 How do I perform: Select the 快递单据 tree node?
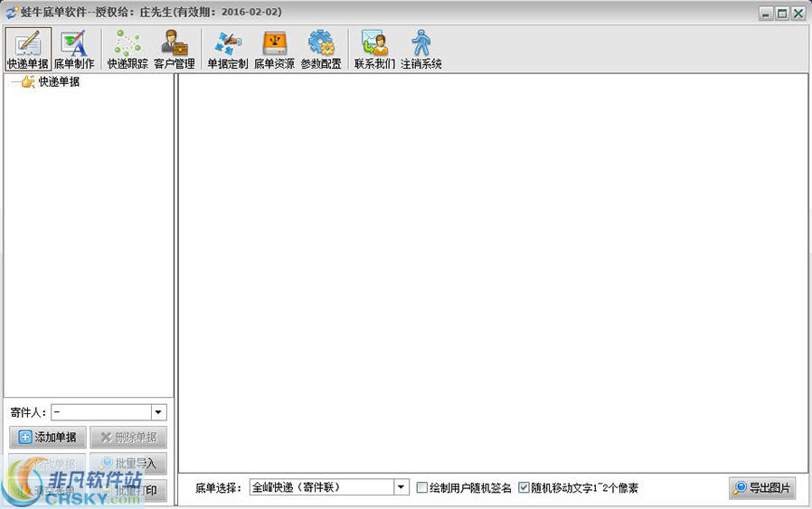click(x=59, y=81)
